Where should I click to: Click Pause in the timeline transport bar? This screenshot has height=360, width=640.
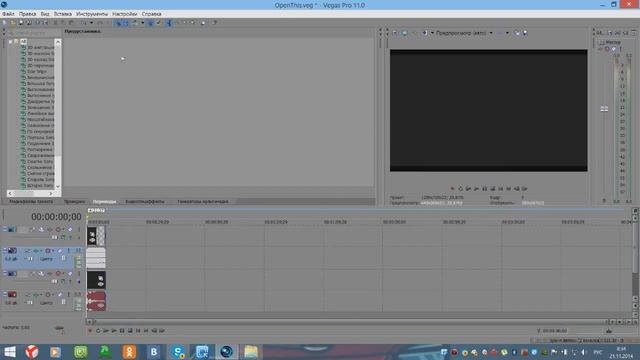coord(122,331)
